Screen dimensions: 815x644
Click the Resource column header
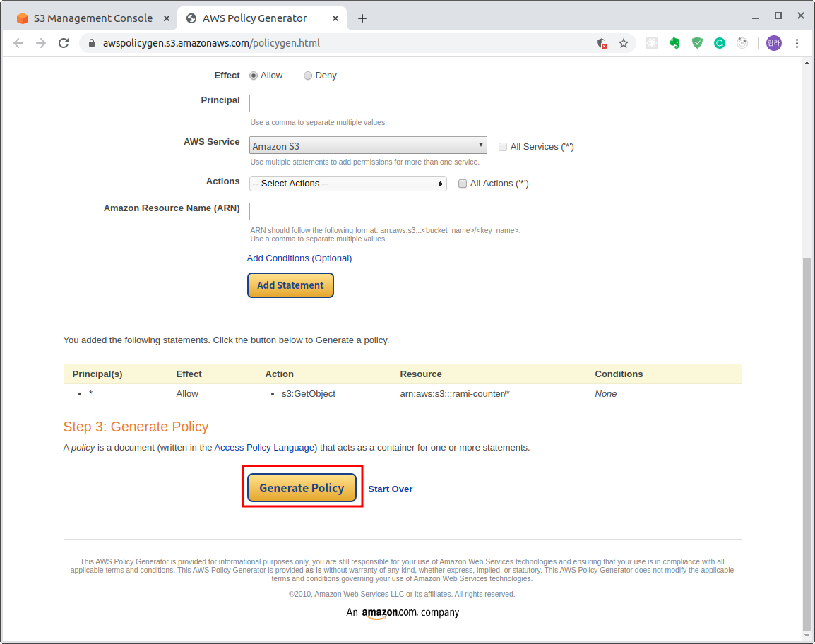(420, 374)
